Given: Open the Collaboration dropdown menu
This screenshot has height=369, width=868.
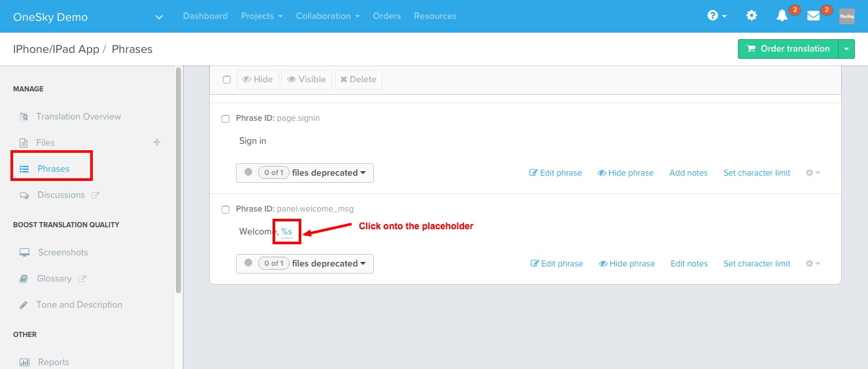Looking at the screenshot, I should [x=327, y=16].
